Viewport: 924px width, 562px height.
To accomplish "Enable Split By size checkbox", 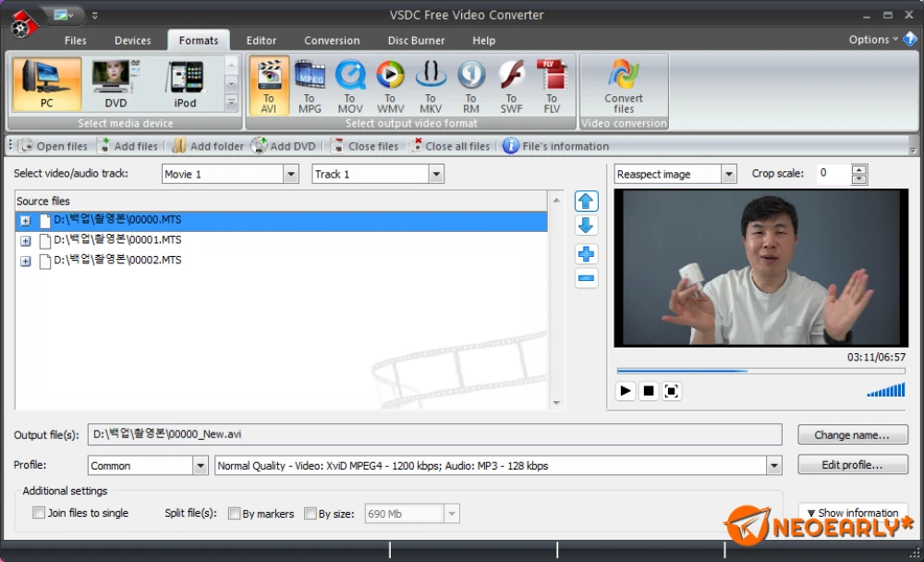I will (310, 513).
